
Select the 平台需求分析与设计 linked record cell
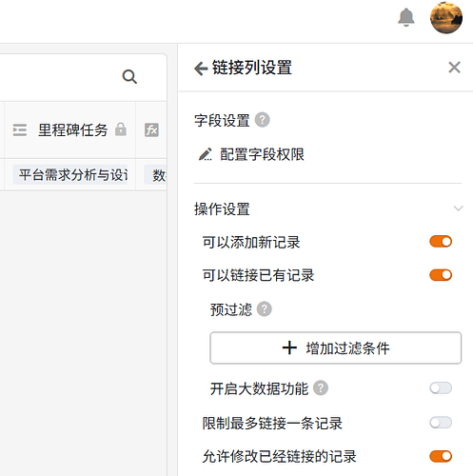pos(70,174)
